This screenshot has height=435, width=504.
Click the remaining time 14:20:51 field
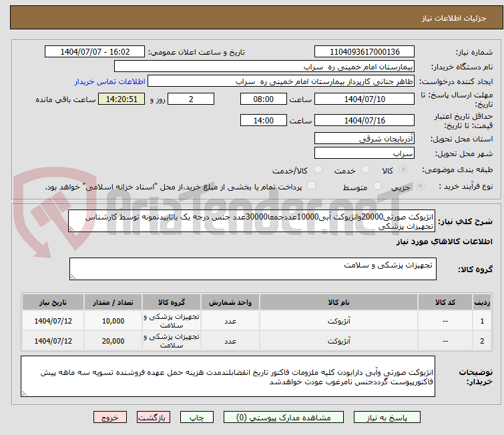tap(121, 99)
